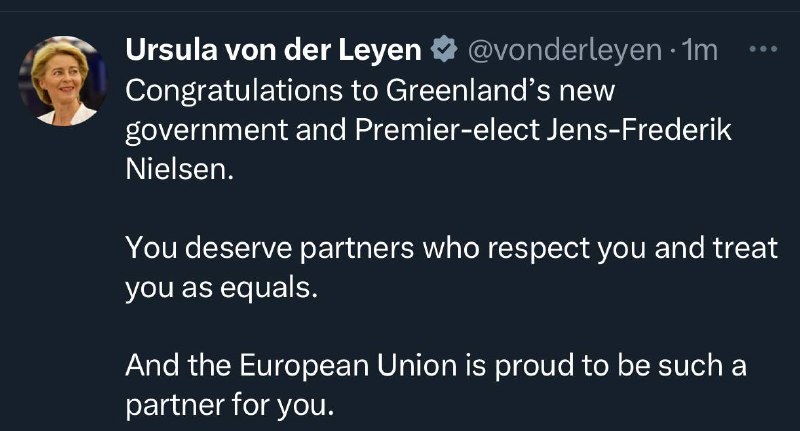Viewport: 800px width, 431px height.
Task: Select the word Greenland's in the tweet
Action: [468, 90]
